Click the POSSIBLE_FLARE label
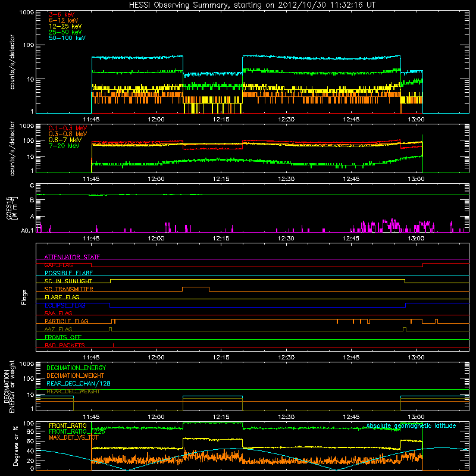Viewport: 476px width, 476px height. (x=68, y=273)
